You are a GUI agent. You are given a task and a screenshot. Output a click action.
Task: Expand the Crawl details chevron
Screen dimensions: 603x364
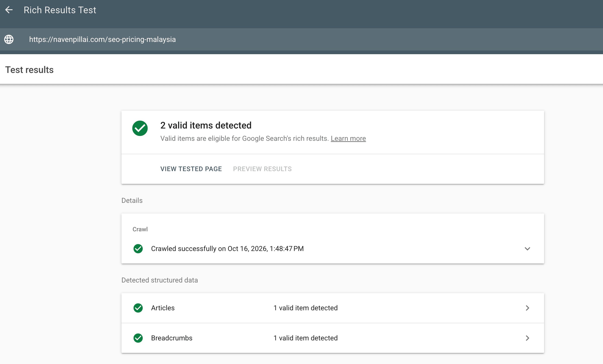[527, 249]
